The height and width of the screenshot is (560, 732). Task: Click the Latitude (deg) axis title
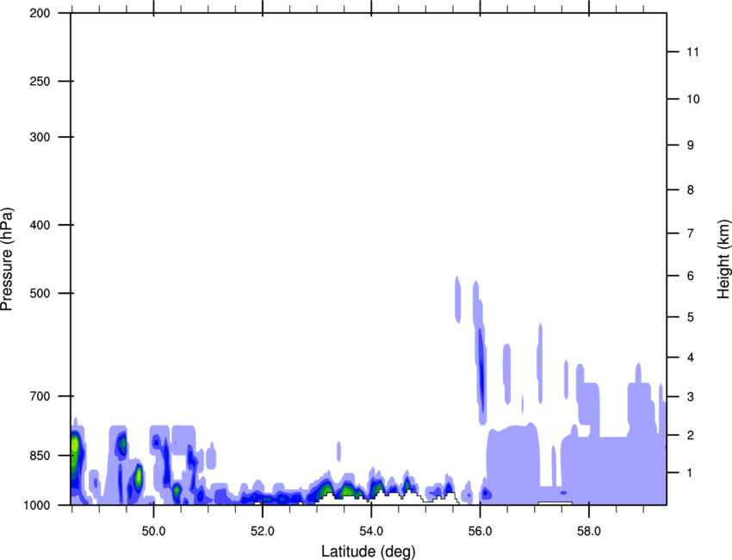(369, 551)
